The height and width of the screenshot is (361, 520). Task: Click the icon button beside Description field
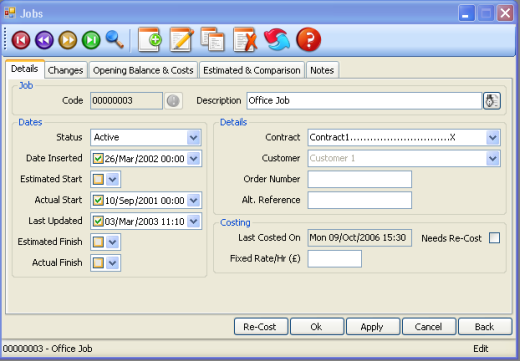pos(492,101)
